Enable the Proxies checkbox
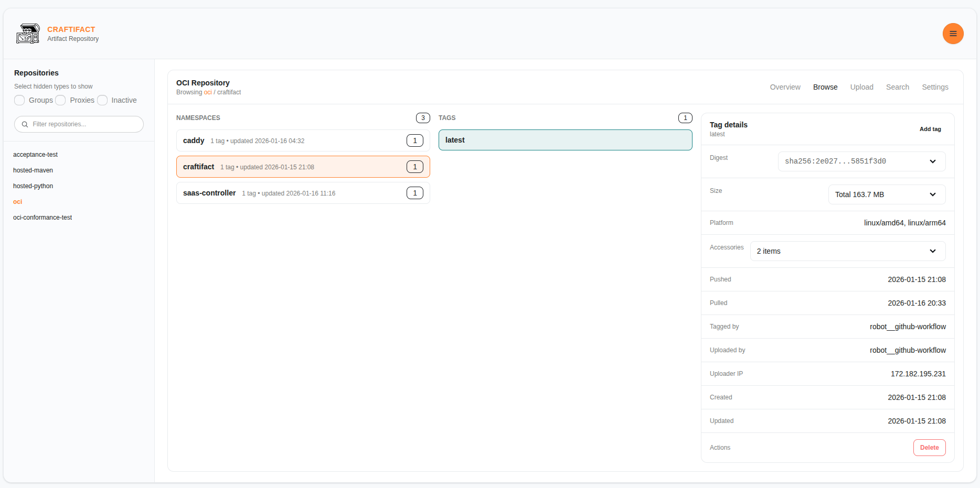The width and height of the screenshot is (980, 488). (x=60, y=100)
